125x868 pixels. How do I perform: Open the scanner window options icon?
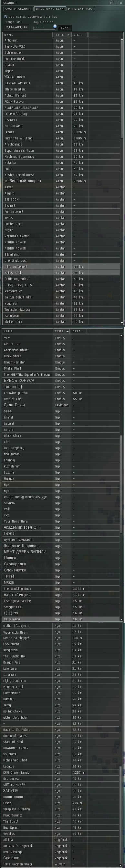tap(111, 3)
